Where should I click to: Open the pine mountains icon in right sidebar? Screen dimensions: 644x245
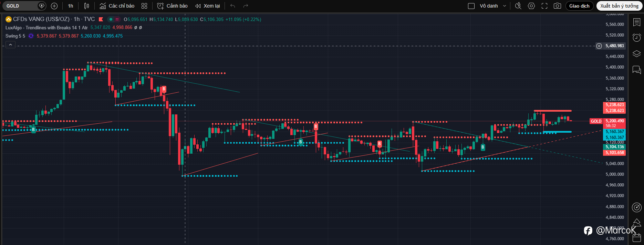637,222
